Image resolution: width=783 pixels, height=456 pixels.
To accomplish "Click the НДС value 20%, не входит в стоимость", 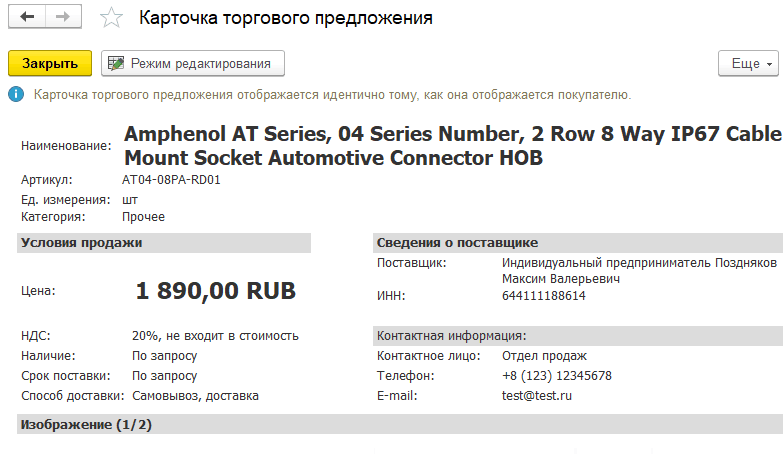I will pos(215,336).
